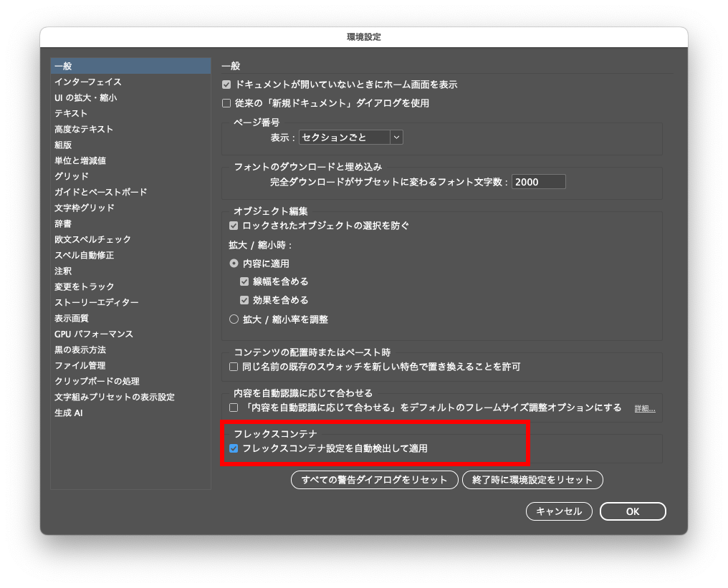Image resolution: width=728 pixels, height=588 pixels.
Task: Select the 内容に適用 radio button
Action: (234, 264)
